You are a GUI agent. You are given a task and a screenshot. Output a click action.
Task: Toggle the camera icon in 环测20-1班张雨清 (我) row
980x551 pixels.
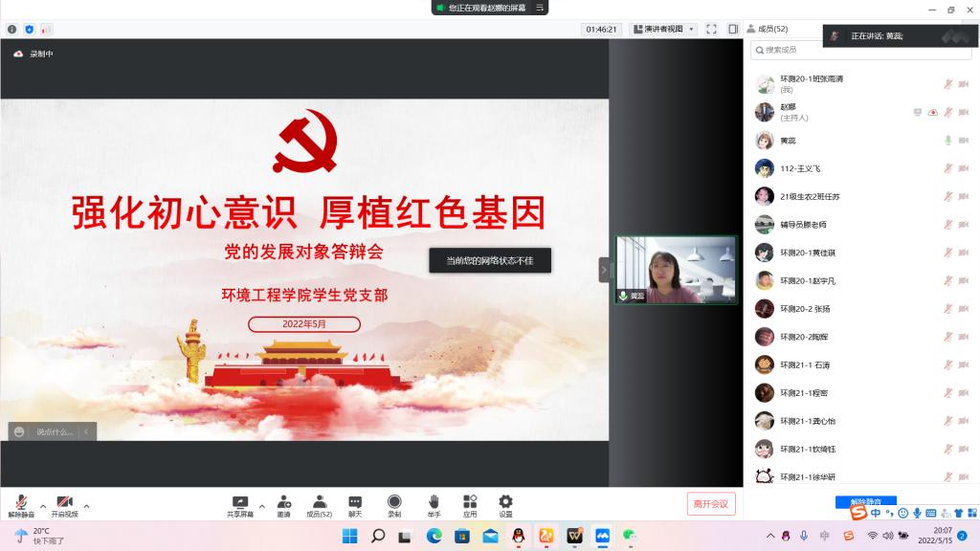coord(964,84)
